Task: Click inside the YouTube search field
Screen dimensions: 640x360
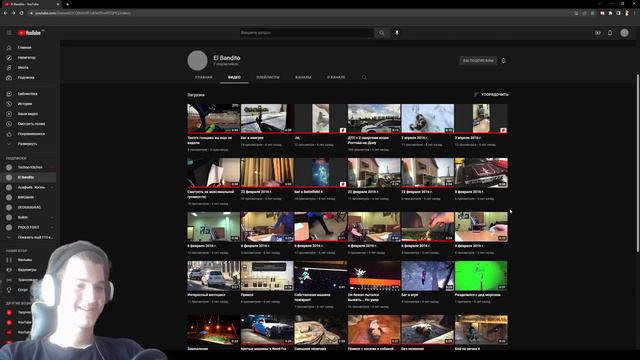Action: click(306, 33)
